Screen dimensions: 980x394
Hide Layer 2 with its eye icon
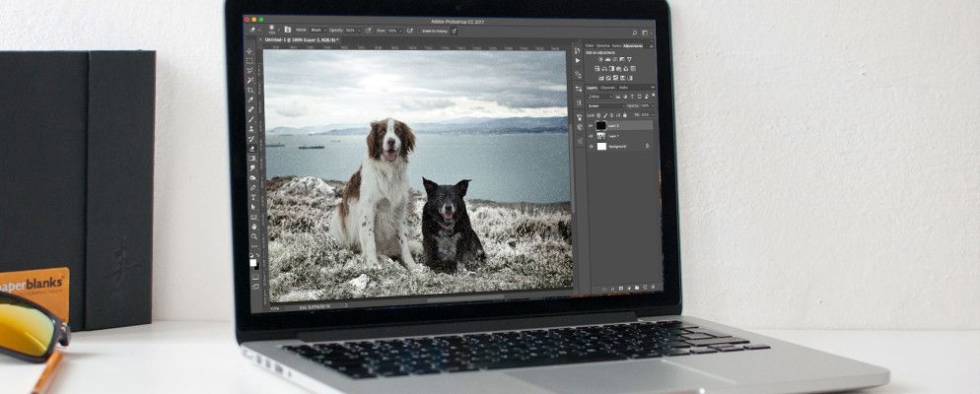[592, 125]
